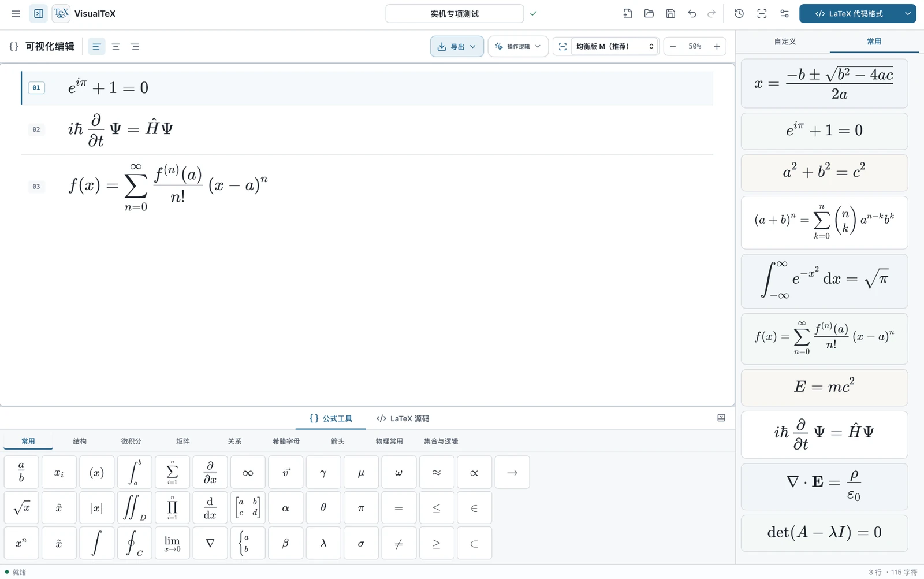Switch to the LaTeX 源码 tab
Image resolution: width=924 pixels, height=579 pixels.
403,418
